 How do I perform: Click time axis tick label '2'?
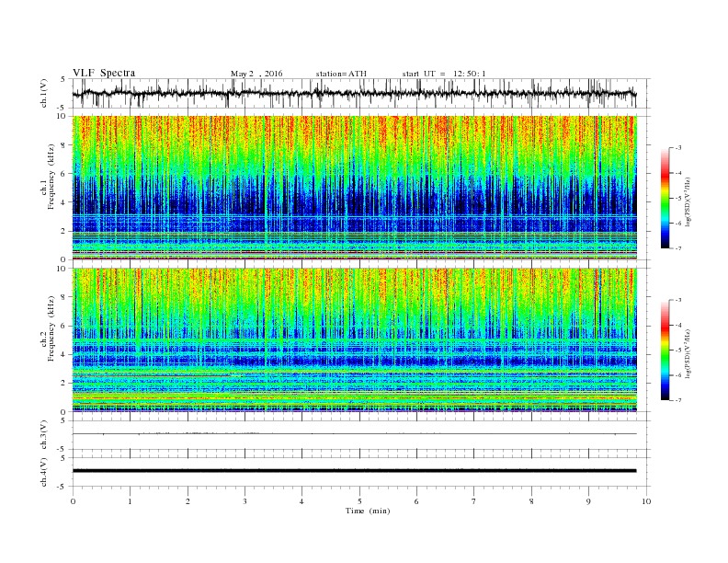tap(188, 501)
